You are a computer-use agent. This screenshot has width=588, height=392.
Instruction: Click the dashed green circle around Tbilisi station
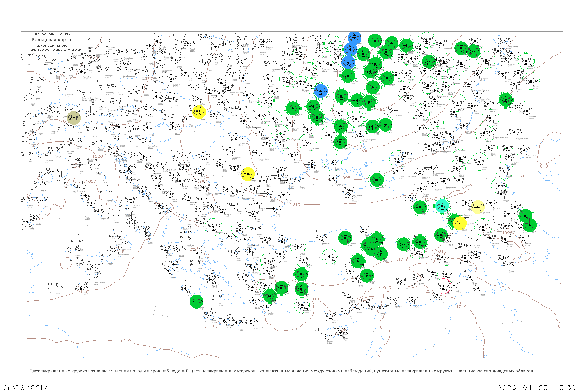tap(483, 227)
